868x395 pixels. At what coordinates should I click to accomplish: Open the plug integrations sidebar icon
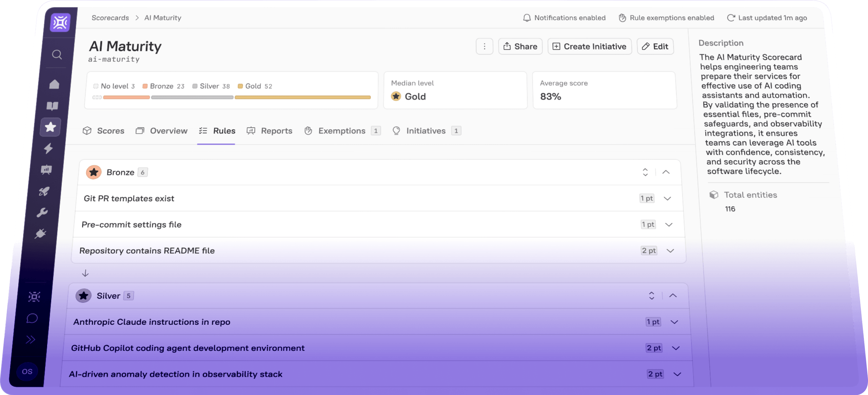(x=40, y=234)
